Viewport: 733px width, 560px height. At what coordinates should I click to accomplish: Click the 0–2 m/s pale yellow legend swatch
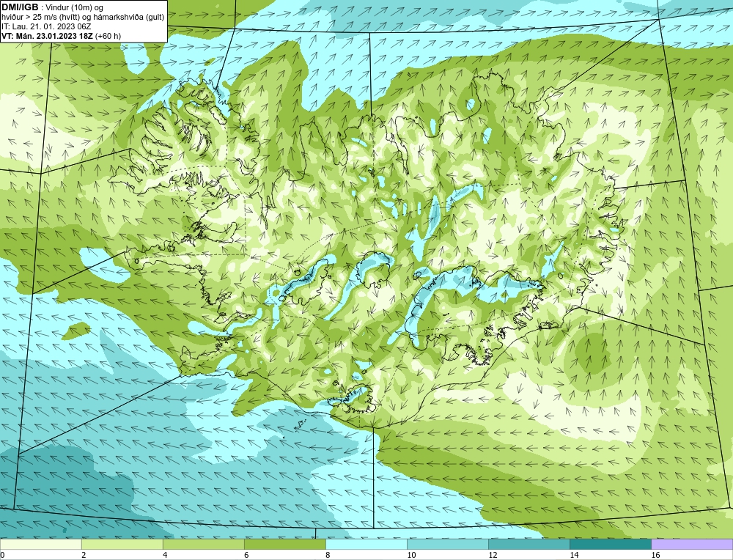40,544
